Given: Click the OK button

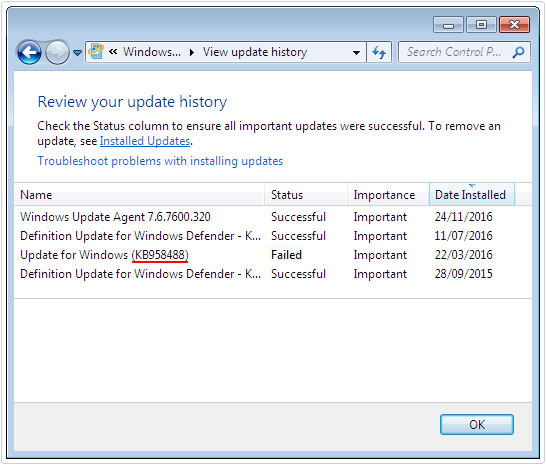Looking at the screenshot, I should click(477, 424).
